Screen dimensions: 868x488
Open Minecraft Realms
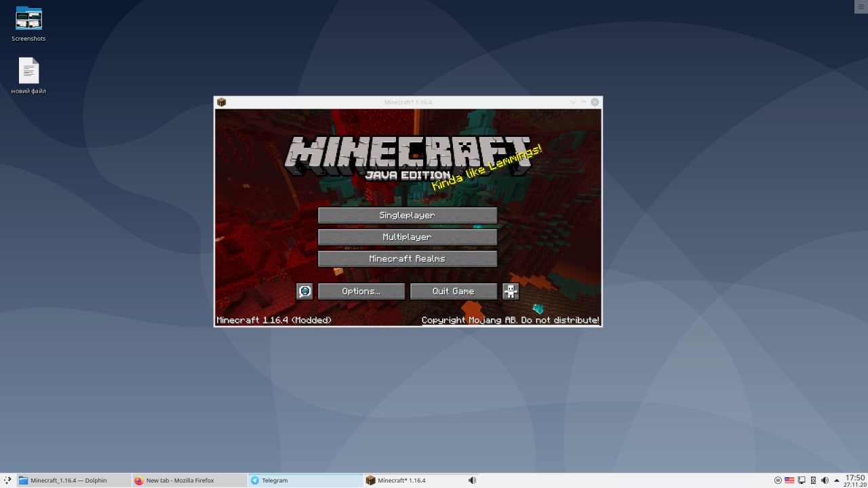click(408, 259)
